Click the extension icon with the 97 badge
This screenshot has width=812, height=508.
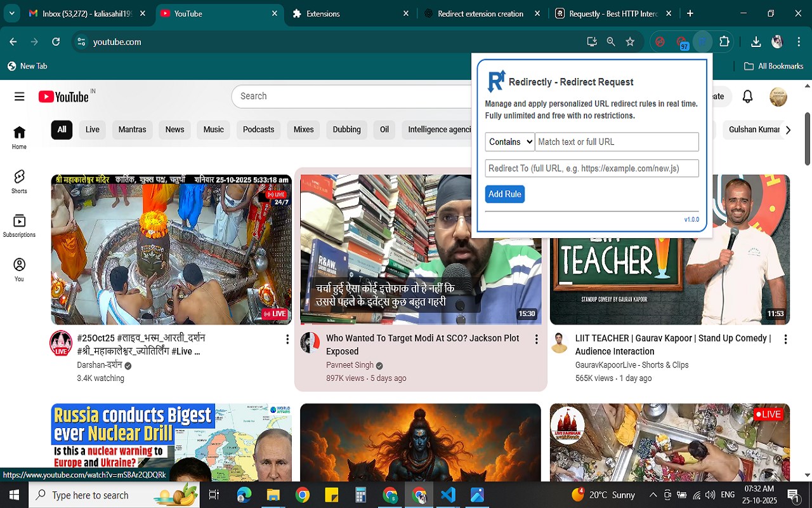[x=682, y=43]
